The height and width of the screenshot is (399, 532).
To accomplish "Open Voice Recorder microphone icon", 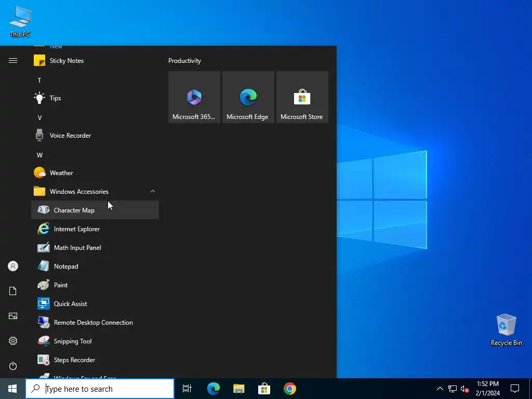I will point(39,136).
